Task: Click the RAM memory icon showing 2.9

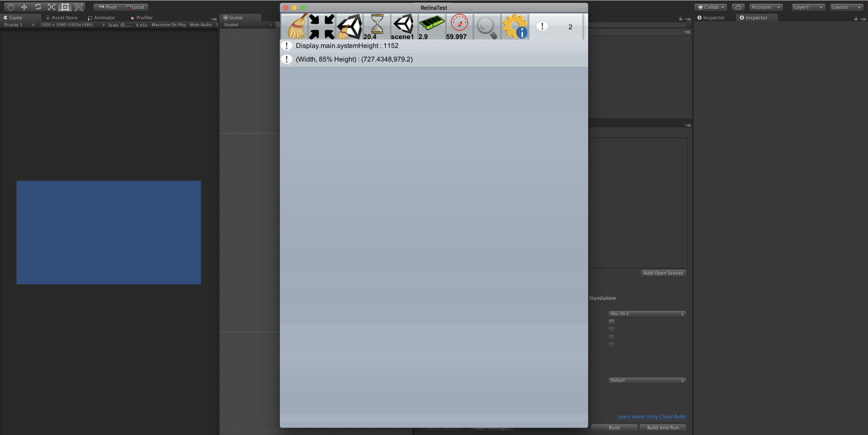Action: (x=431, y=26)
